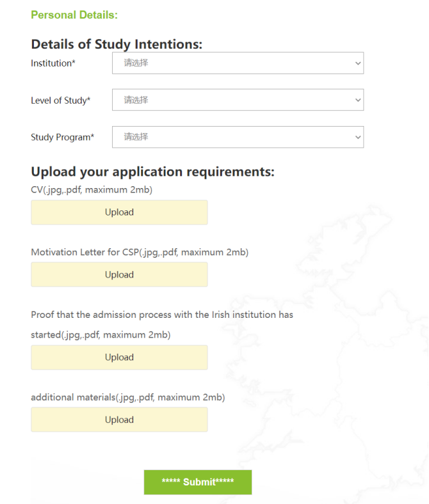Click the Level of Study chevron arrow
Viewport: 429px width, 504px height.
tap(357, 100)
